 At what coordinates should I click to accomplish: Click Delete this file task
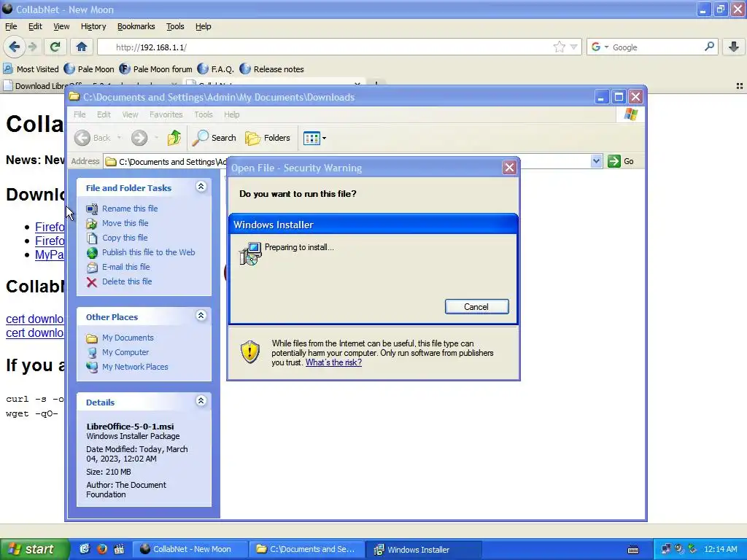click(x=127, y=281)
